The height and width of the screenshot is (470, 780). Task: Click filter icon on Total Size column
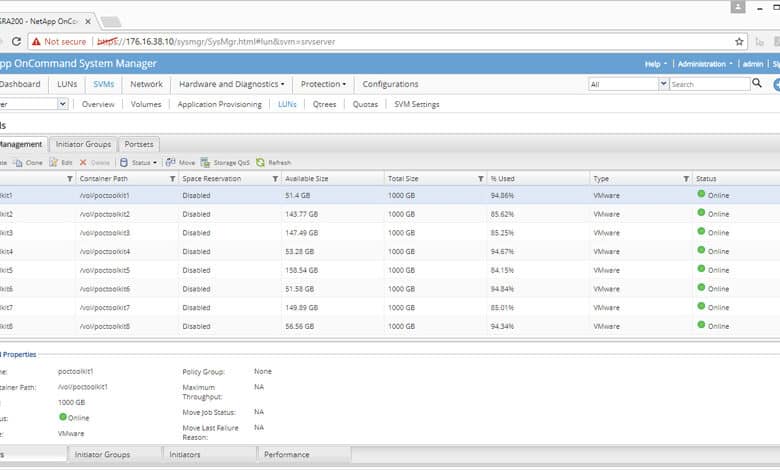tap(481, 179)
